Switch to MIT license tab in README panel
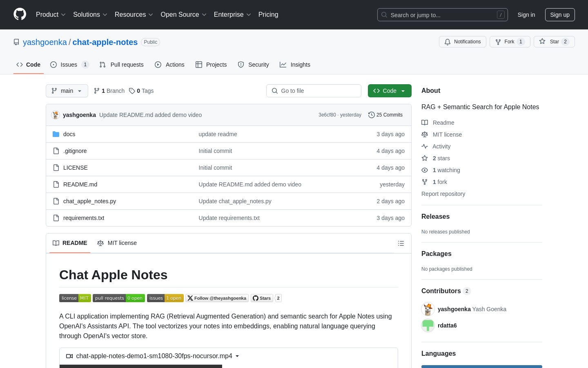The image size is (588, 368). [117, 243]
